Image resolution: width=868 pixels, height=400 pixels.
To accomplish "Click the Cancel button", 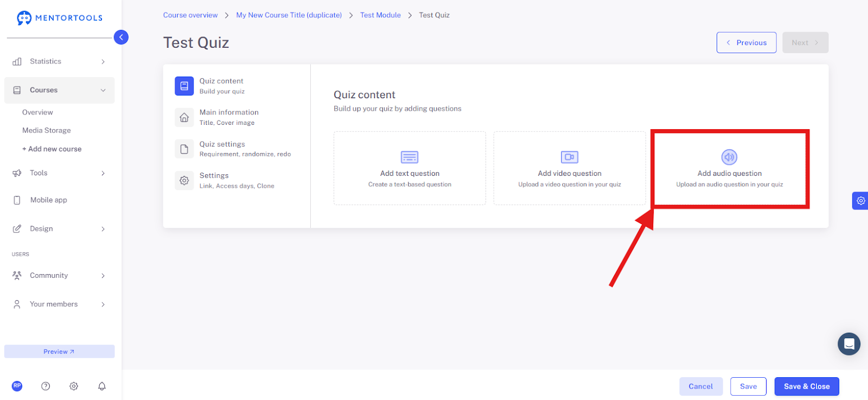I will (701, 386).
